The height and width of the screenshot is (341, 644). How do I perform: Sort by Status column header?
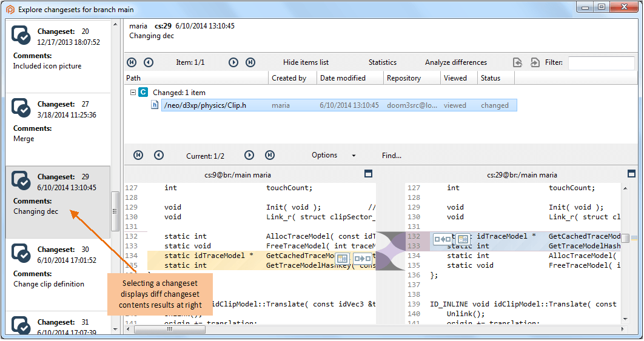(495, 78)
